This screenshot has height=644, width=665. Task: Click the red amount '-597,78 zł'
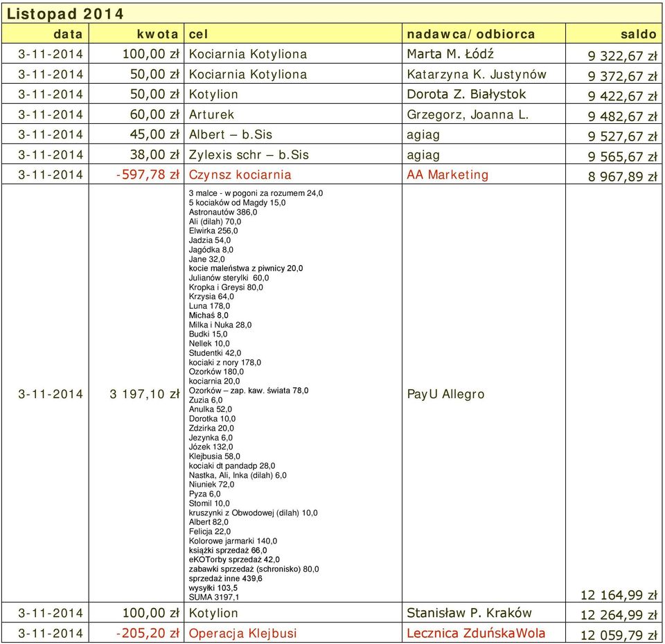click(148, 175)
